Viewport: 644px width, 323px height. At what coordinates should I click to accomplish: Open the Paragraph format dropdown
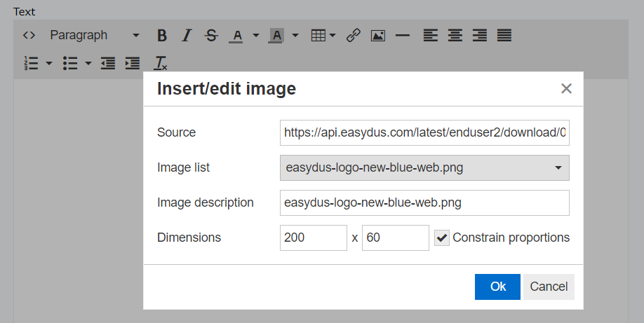pyautogui.click(x=95, y=36)
